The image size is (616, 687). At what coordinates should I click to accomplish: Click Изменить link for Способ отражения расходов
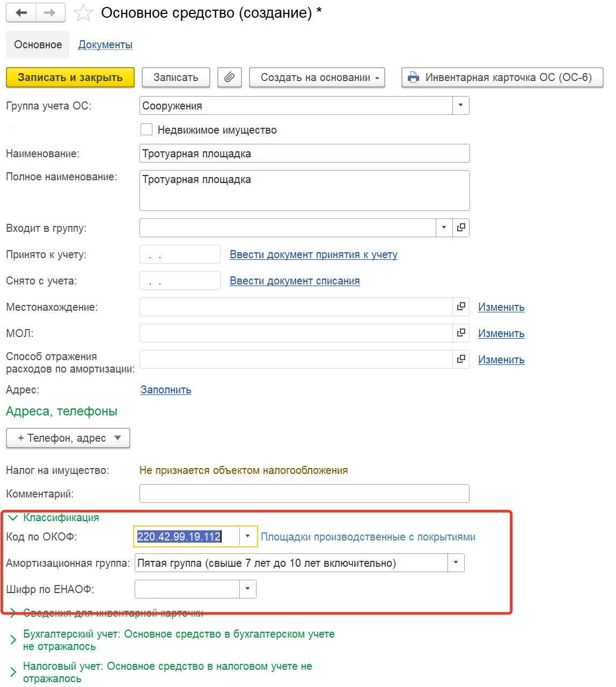tap(501, 360)
